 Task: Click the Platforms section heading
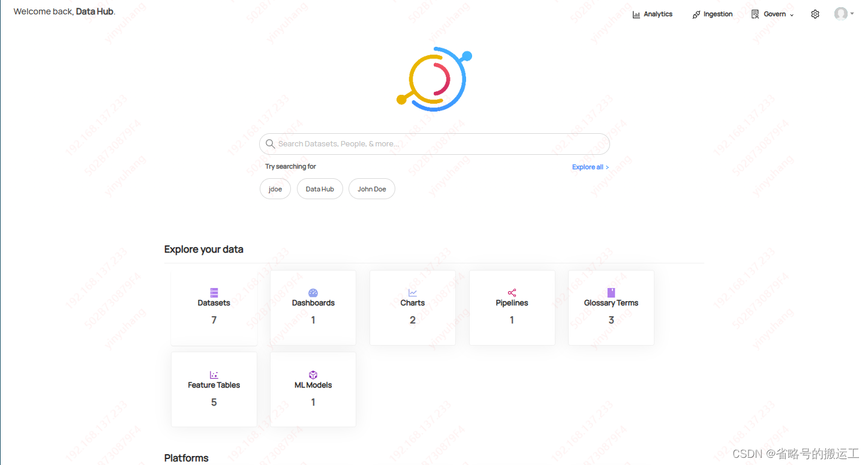[187, 458]
